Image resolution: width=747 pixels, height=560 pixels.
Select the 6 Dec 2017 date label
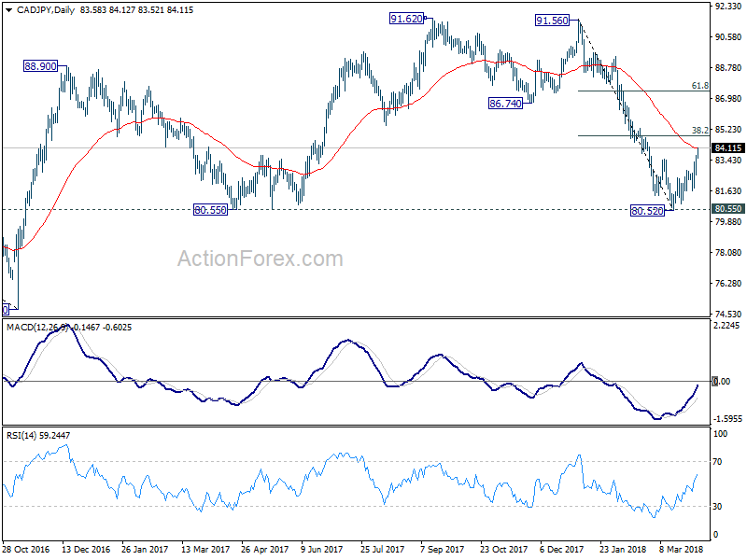pyautogui.click(x=562, y=549)
